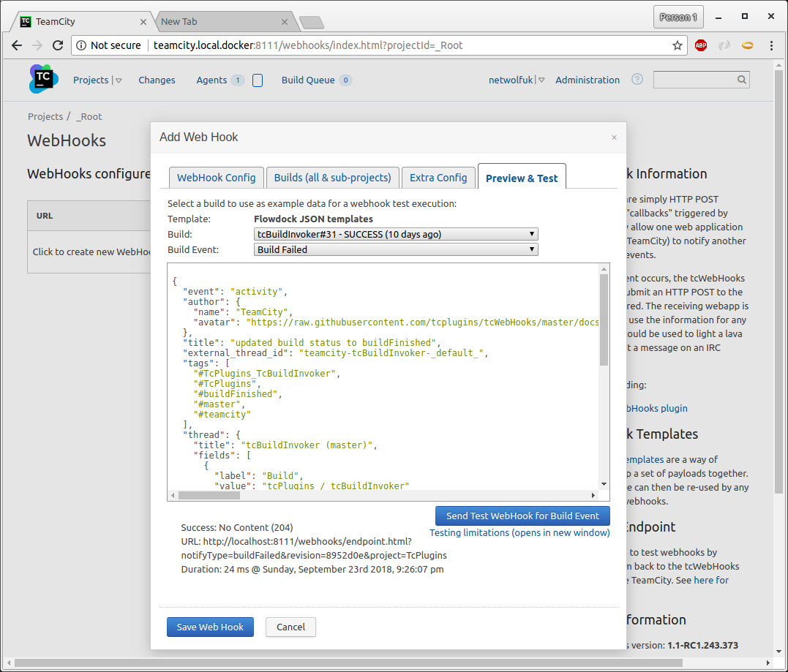Click JSON preview horizontal scrollbar thumb
The height and width of the screenshot is (672, 788).
coord(209,496)
